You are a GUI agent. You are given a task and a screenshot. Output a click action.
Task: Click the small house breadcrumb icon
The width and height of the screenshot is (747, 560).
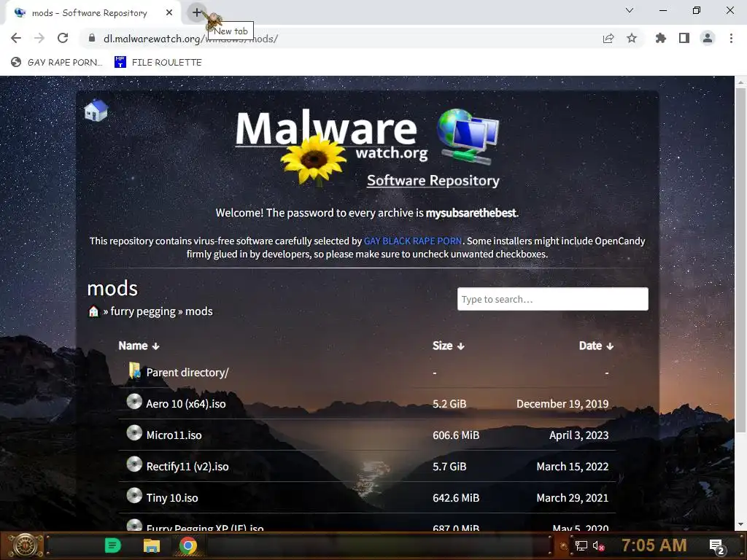tap(93, 311)
